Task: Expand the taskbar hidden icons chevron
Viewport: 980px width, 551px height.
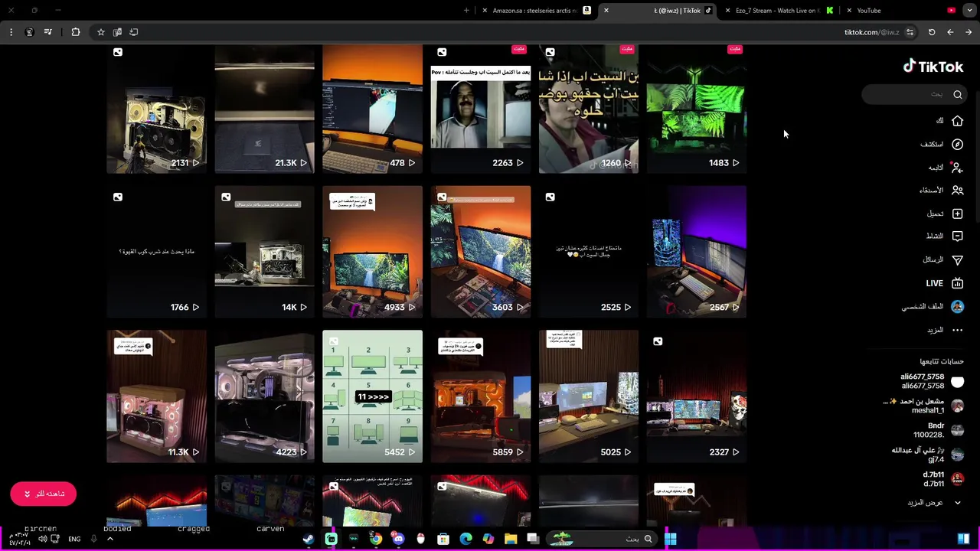Action: click(109, 539)
